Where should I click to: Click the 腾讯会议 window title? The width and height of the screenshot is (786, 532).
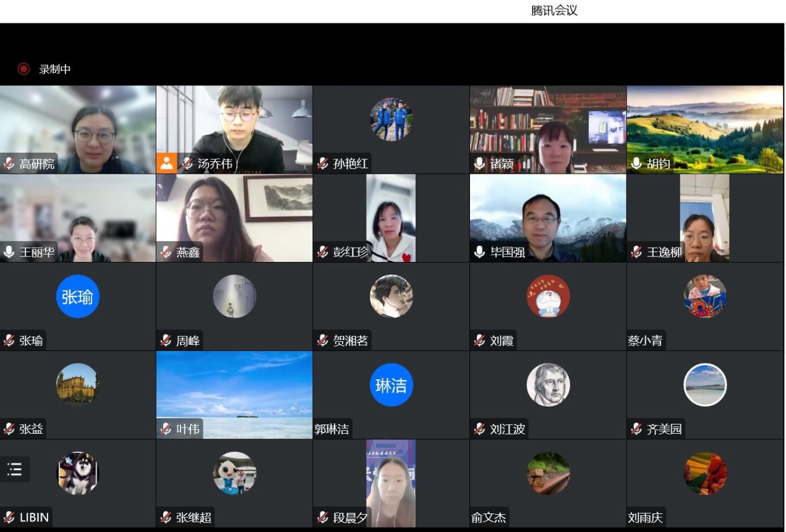pyautogui.click(x=554, y=11)
